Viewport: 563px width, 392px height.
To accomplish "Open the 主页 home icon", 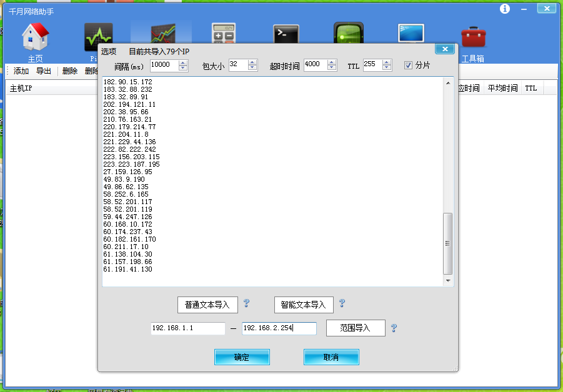I will point(36,37).
